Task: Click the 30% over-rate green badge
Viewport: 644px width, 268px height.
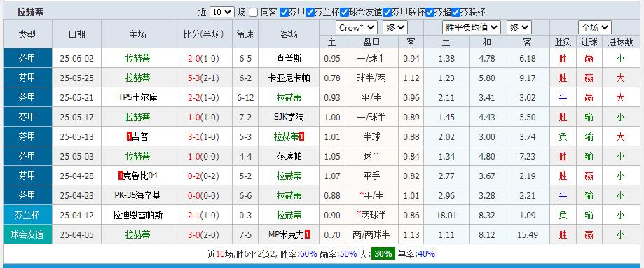Action: click(383, 254)
